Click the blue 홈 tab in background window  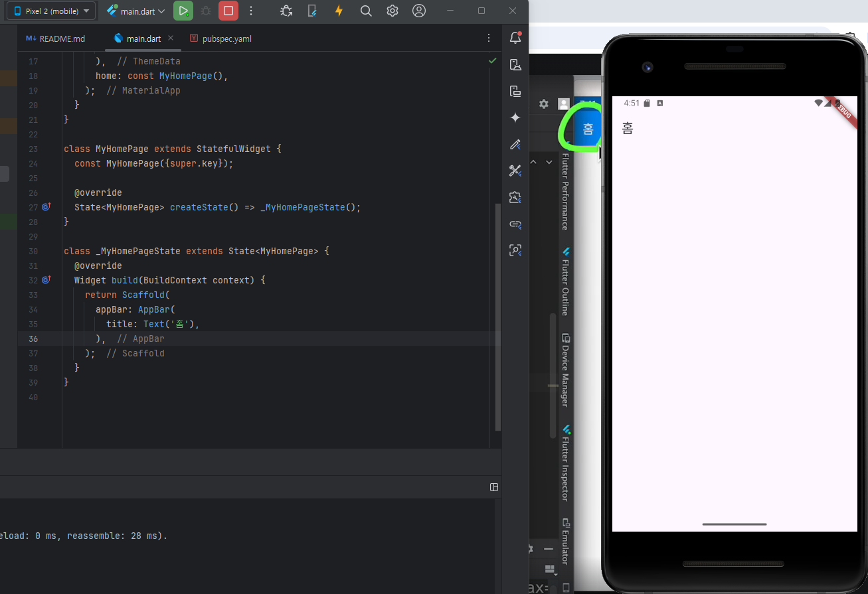coord(588,128)
